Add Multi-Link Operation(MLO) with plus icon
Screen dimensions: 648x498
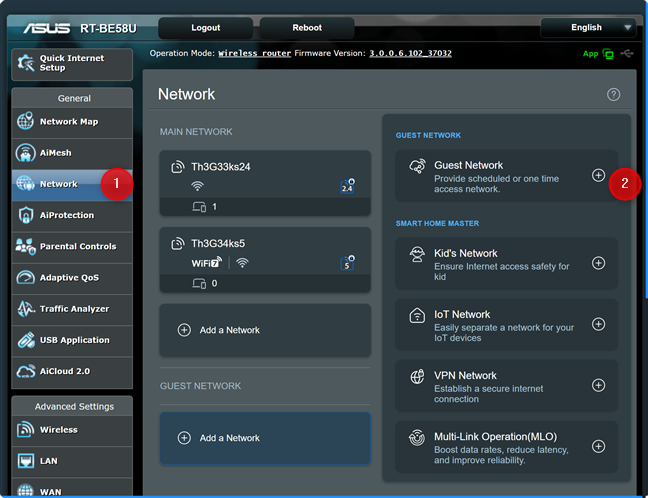(x=598, y=446)
